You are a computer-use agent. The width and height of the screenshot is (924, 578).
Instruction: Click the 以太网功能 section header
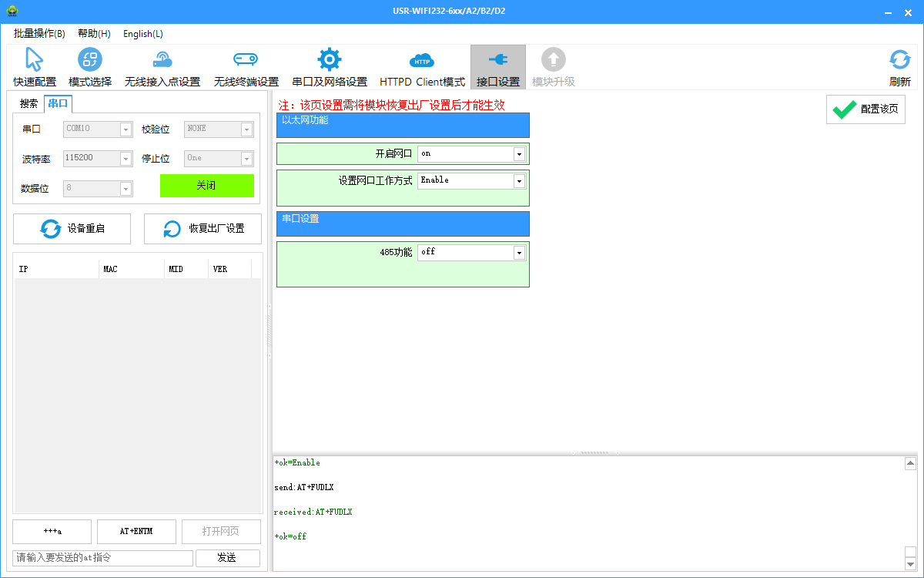(403, 125)
